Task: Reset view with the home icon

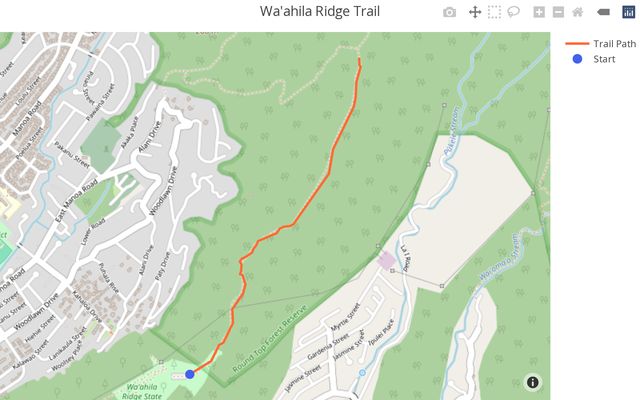Action: tap(578, 12)
